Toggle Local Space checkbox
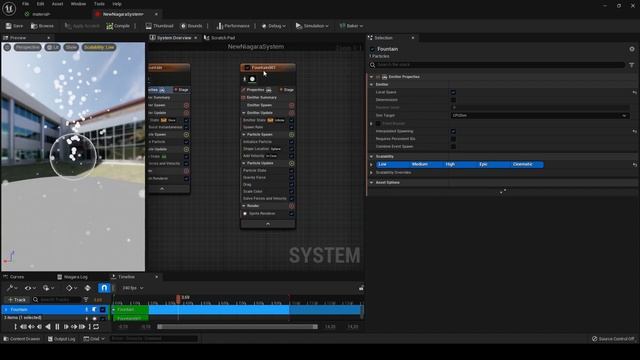Screen dimensions: 640x360 453,92
